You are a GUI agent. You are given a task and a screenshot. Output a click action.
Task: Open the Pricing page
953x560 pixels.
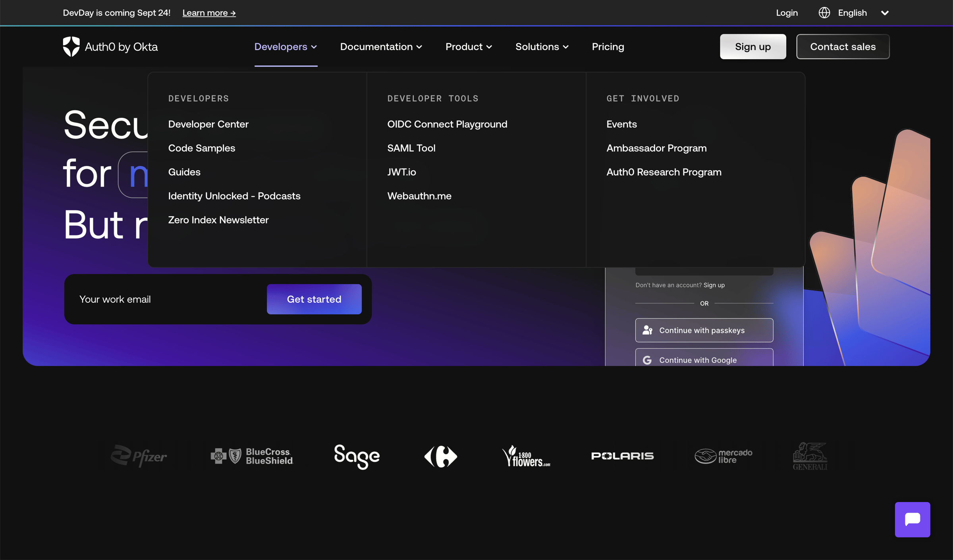(x=608, y=47)
